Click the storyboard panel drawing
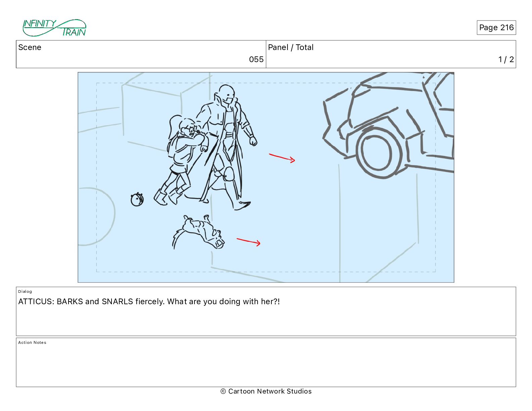 266,177
